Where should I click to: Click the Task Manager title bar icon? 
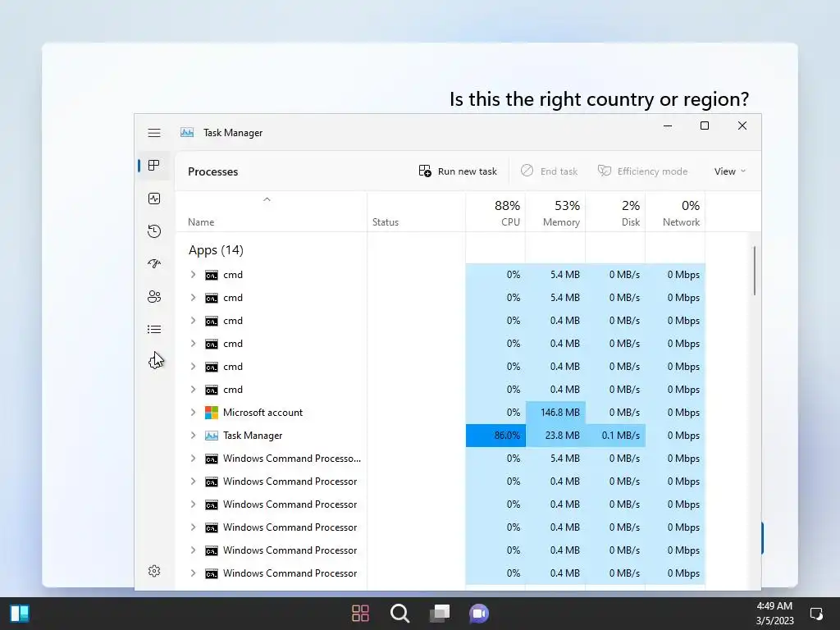click(187, 132)
